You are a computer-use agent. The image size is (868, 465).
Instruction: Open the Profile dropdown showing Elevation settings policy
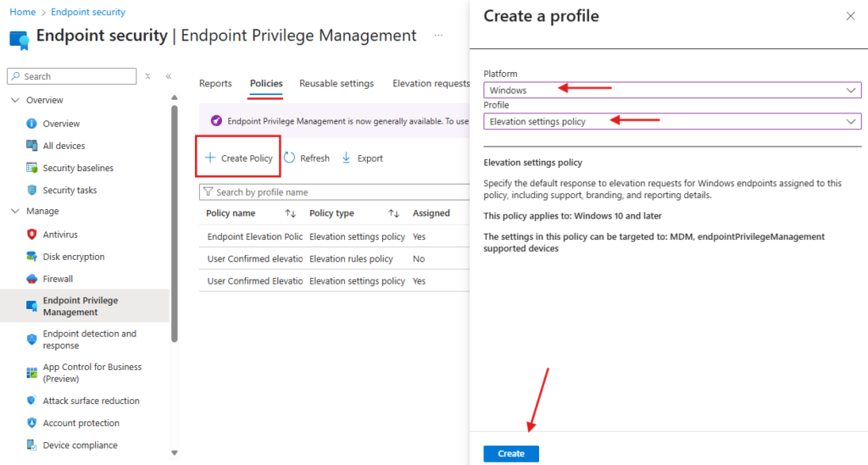coord(672,121)
